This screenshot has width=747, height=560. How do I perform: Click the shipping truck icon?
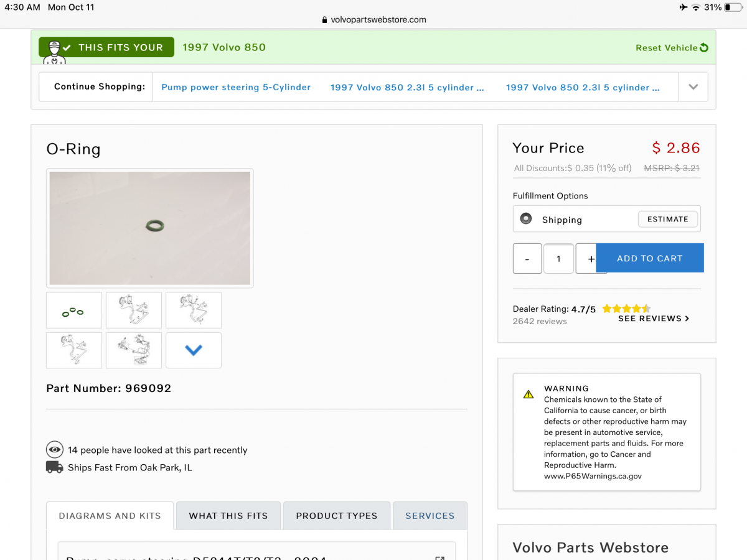pyautogui.click(x=55, y=467)
